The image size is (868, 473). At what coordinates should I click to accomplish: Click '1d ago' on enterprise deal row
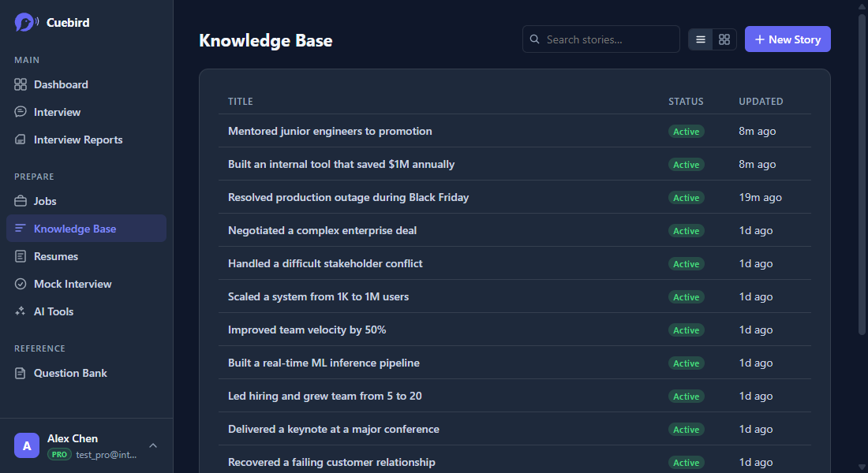(756, 231)
